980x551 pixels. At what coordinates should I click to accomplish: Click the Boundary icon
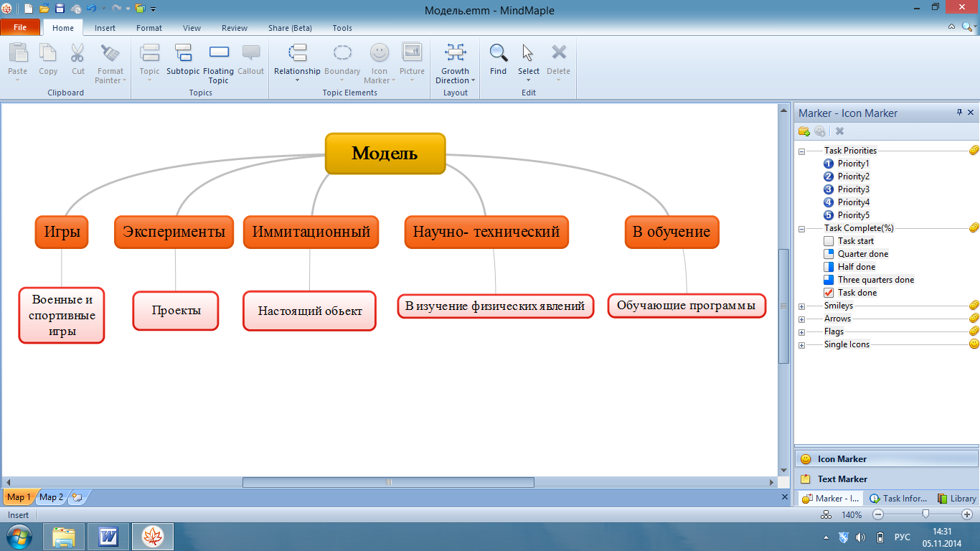342,52
